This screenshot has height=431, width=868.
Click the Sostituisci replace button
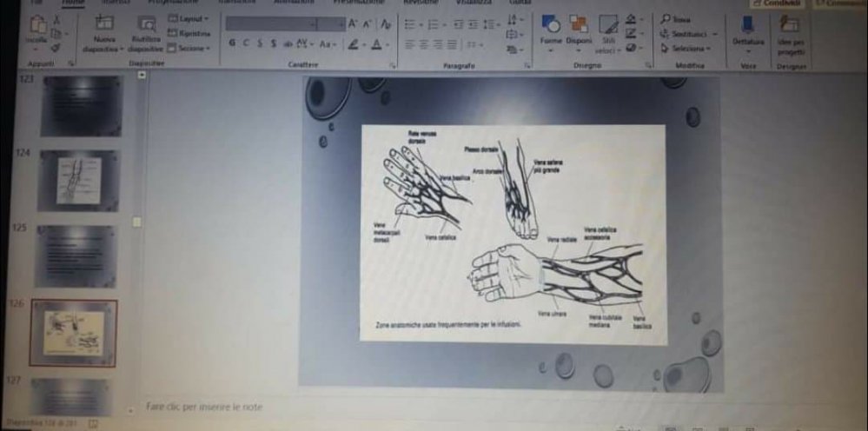pyautogui.click(x=689, y=34)
